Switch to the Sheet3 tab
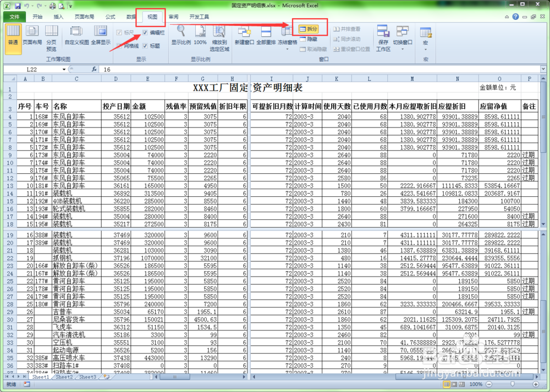Image resolution: width=550 pixels, height=392 pixels. tap(87, 377)
